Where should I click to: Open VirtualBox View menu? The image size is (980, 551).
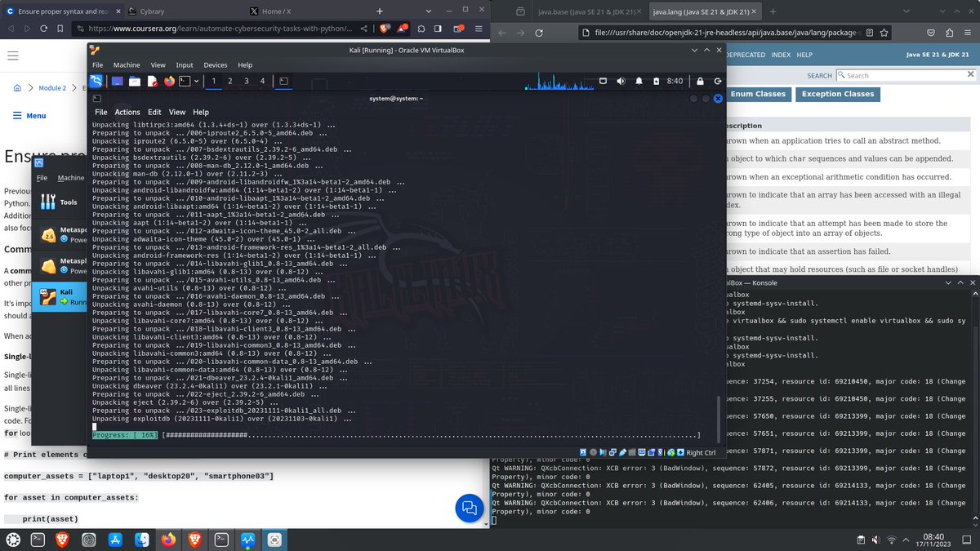tap(158, 64)
